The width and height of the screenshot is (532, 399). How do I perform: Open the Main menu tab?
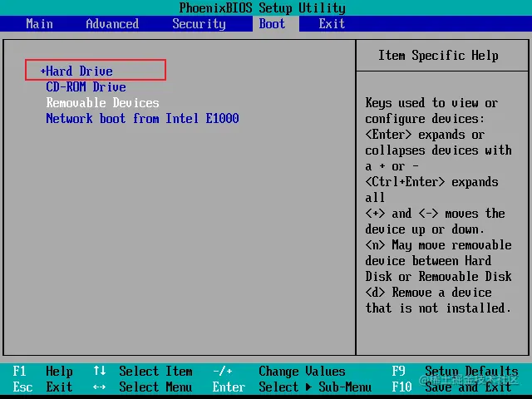click(39, 24)
